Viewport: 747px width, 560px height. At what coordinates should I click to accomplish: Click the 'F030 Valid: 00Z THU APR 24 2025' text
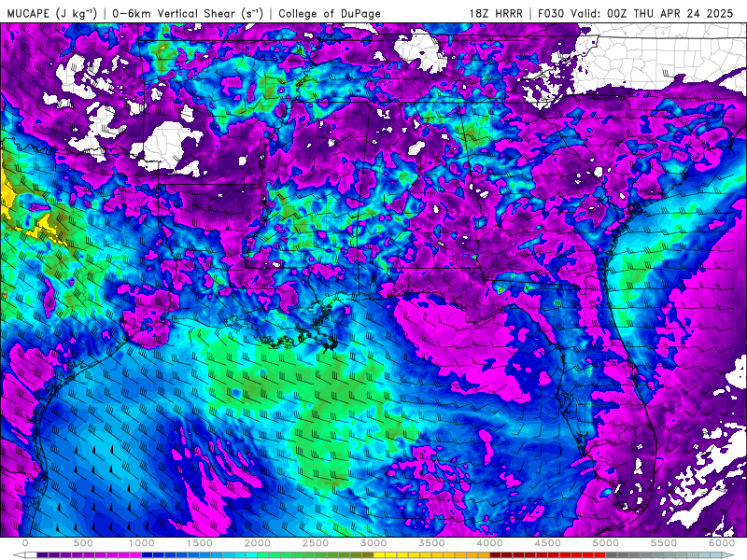click(x=635, y=13)
